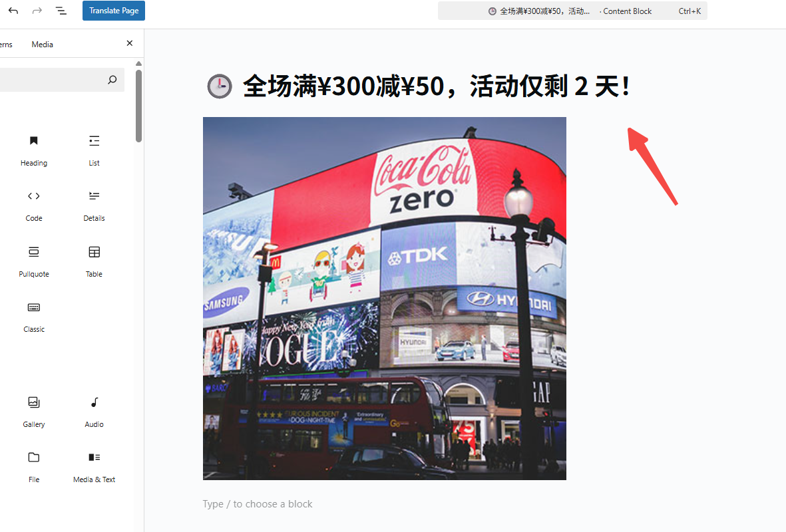Click the block search magnifier icon

[112, 80]
